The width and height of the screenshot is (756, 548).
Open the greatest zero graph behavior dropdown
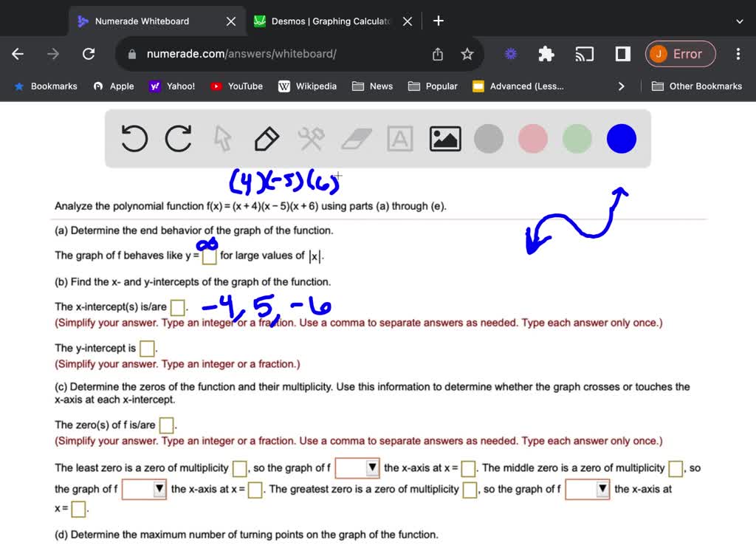[x=587, y=489]
